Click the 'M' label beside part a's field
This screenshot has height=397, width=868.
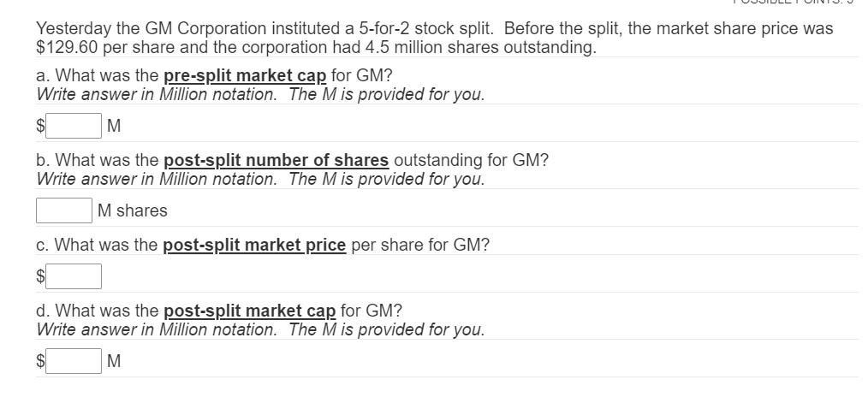pyautogui.click(x=114, y=127)
